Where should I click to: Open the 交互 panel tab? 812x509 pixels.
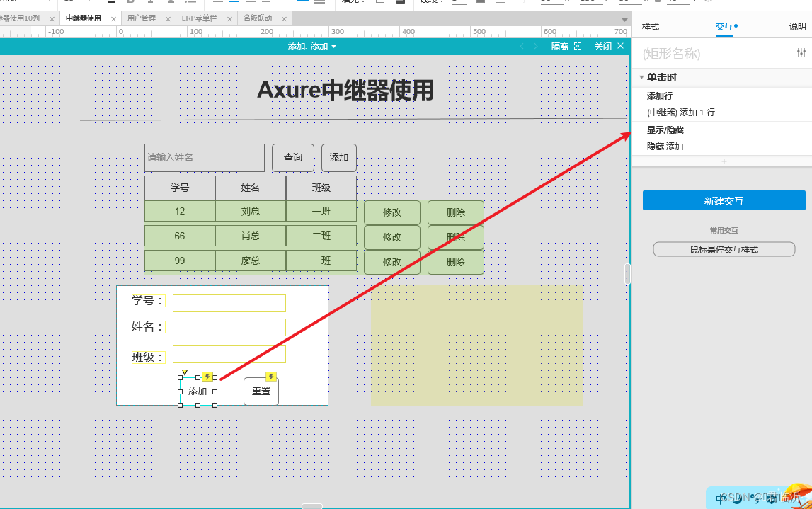click(x=724, y=26)
